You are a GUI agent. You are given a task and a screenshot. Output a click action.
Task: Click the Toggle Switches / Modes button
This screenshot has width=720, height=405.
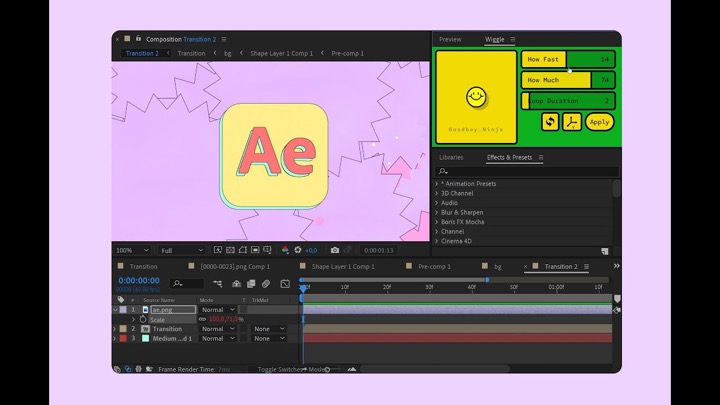291,369
